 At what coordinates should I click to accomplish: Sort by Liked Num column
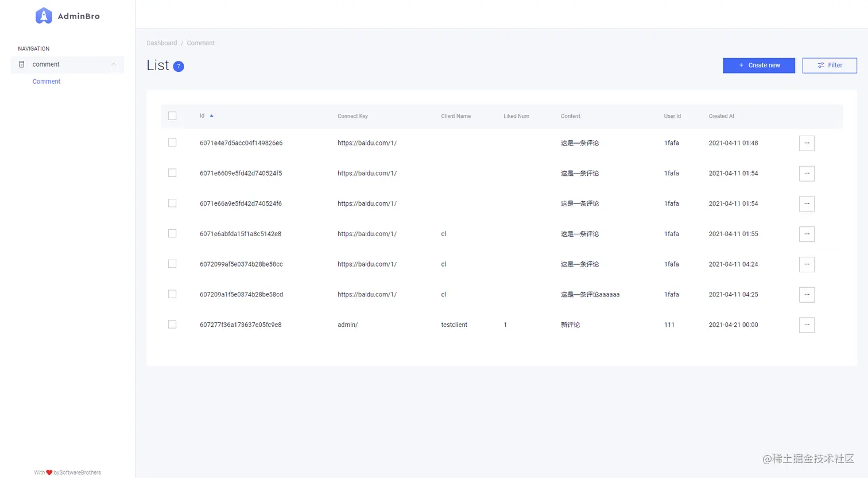point(517,116)
